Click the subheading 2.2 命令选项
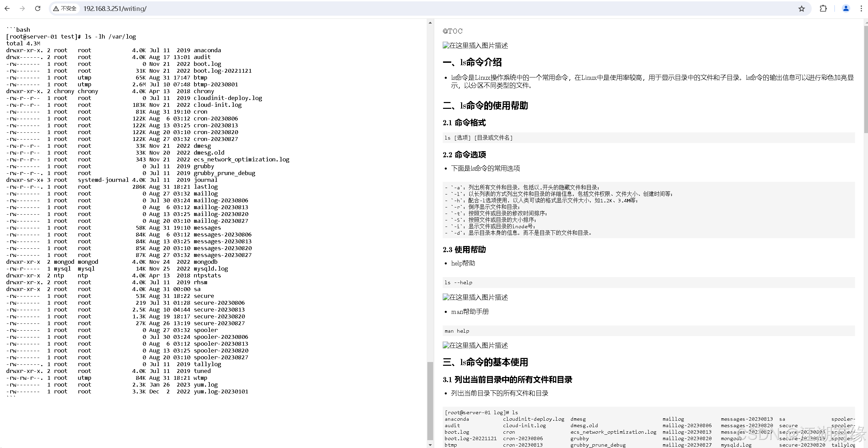868x448 pixels. (x=464, y=155)
